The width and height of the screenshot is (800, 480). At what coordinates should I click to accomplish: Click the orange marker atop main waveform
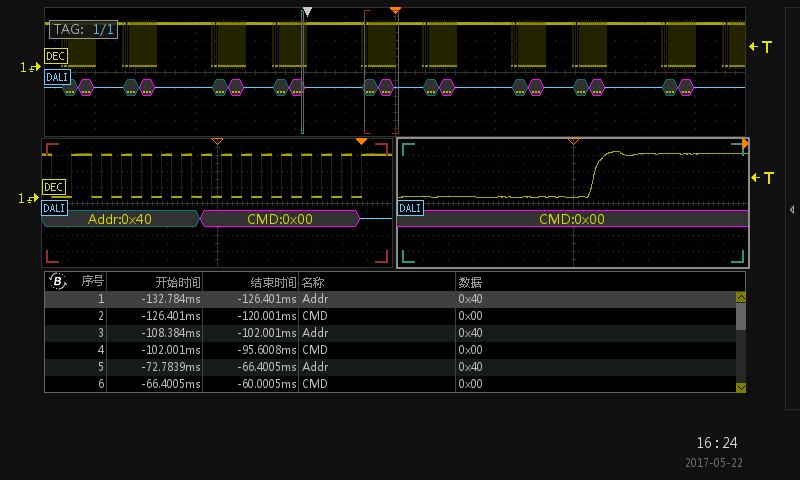(x=395, y=10)
